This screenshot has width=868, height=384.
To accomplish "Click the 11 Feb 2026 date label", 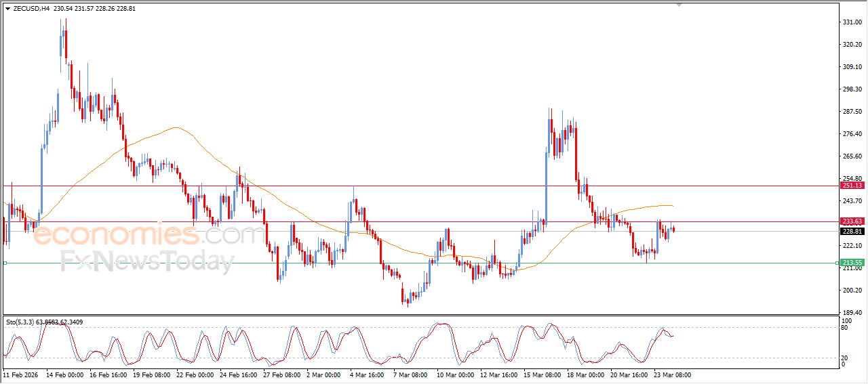I will tap(19, 375).
